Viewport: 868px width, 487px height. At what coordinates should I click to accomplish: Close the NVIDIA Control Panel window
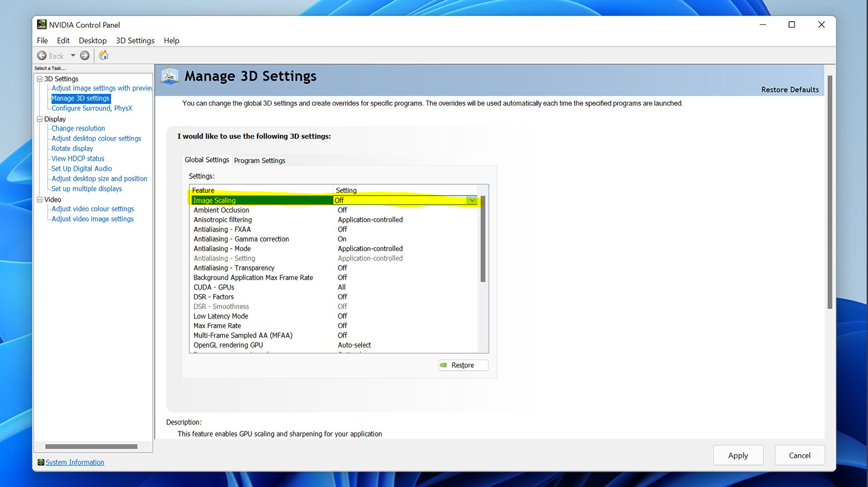822,25
